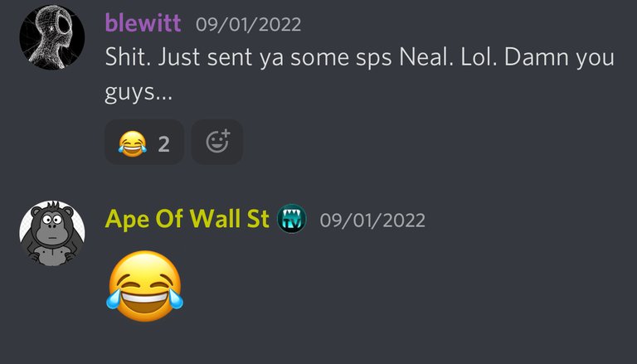637x364 pixels.
Task: Click the "guys..." text on the second line
Action: 139,93
